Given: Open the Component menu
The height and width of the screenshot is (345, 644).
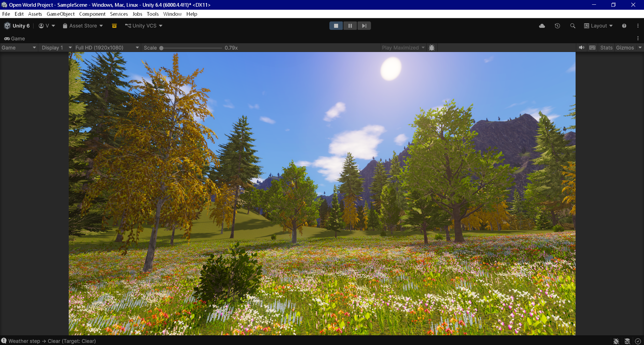Looking at the screenshot, I should pyautogui.click(x=92, y=14).
